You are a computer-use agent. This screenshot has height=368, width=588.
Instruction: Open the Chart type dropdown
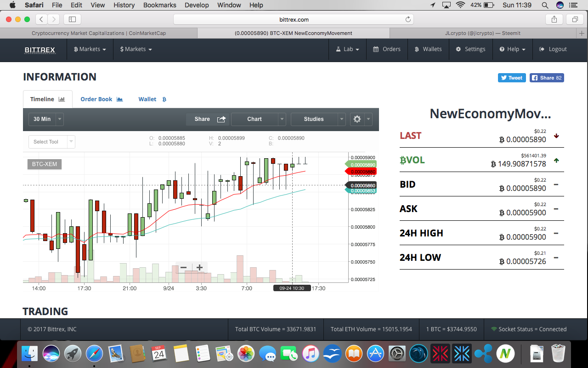pos(259,119)
